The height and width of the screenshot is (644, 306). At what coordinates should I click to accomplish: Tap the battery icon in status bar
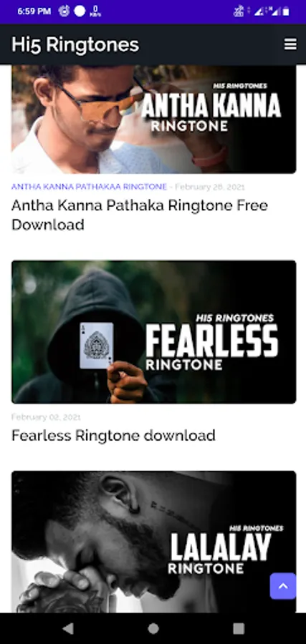coord(286,12)
